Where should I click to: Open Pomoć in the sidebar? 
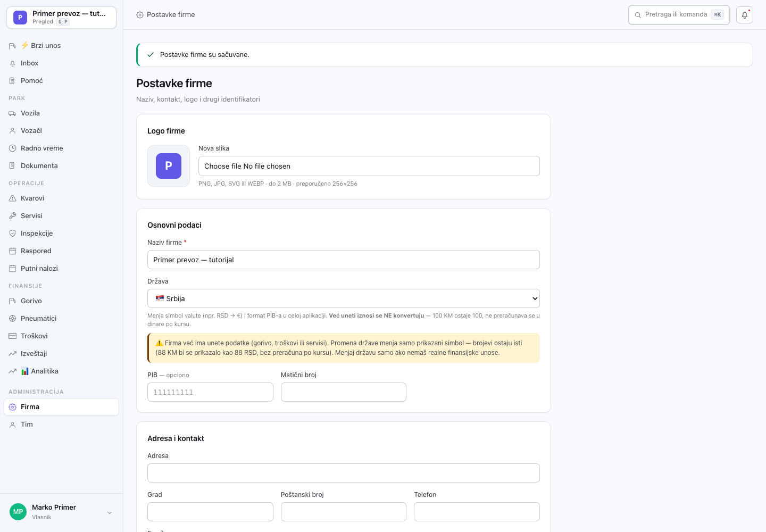pos(61,81)
